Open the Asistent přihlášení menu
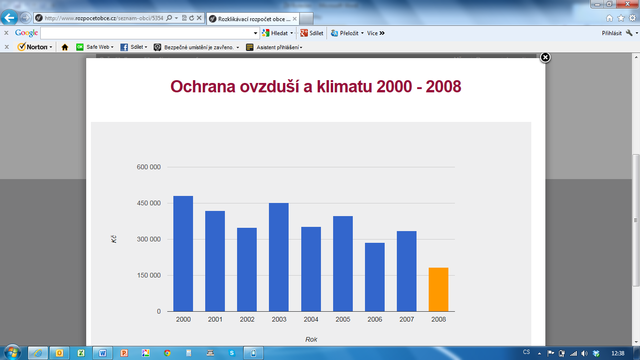The height and width of the screenshot is (360, 640). pyautogui.click(x=274, y=47)
